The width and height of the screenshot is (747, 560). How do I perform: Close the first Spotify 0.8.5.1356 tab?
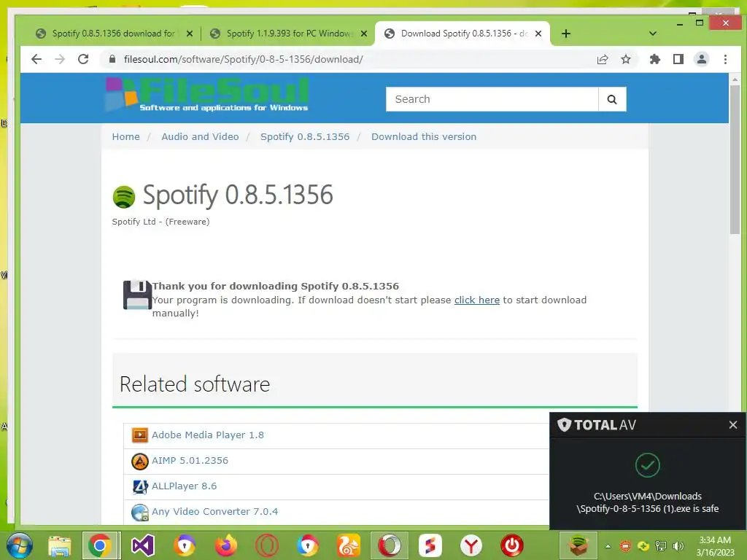[190, 34]
